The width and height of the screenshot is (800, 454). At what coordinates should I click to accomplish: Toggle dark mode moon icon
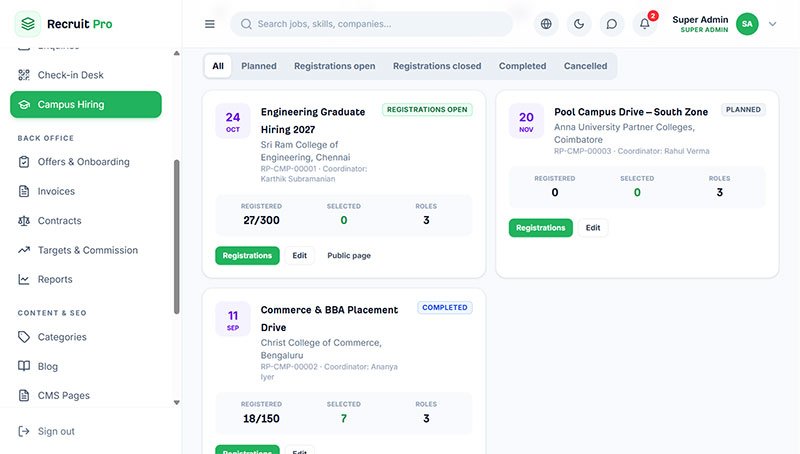pyautogui.click(x=579, y=24)
